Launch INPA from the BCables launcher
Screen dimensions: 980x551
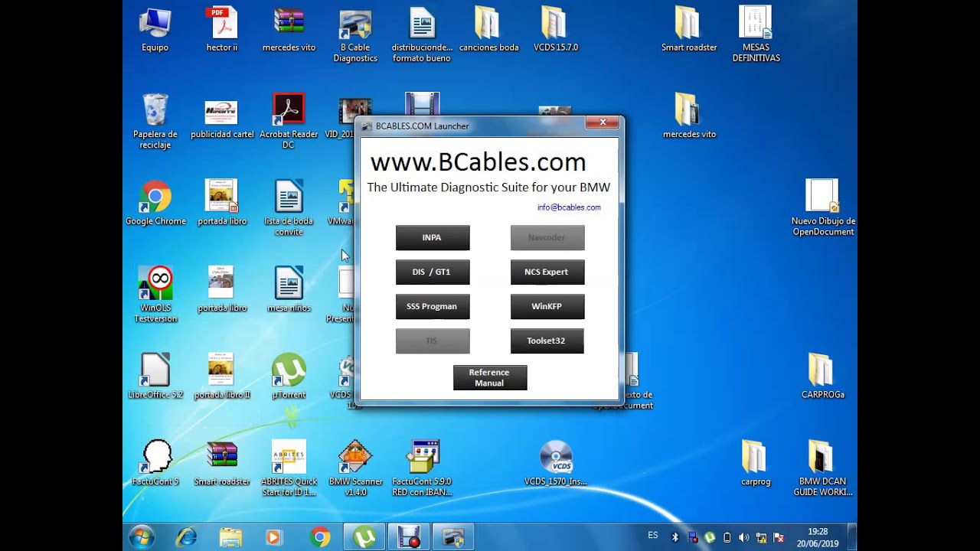(433, 238)
